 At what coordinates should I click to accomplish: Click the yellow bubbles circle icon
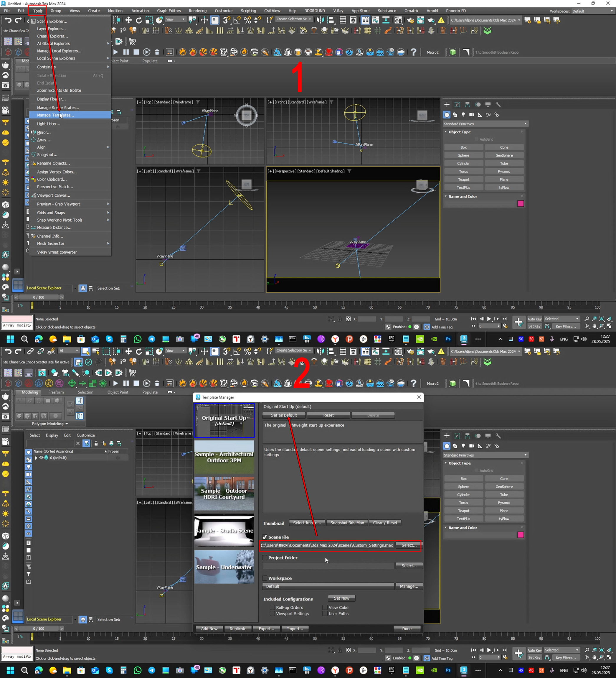point(49,383)
